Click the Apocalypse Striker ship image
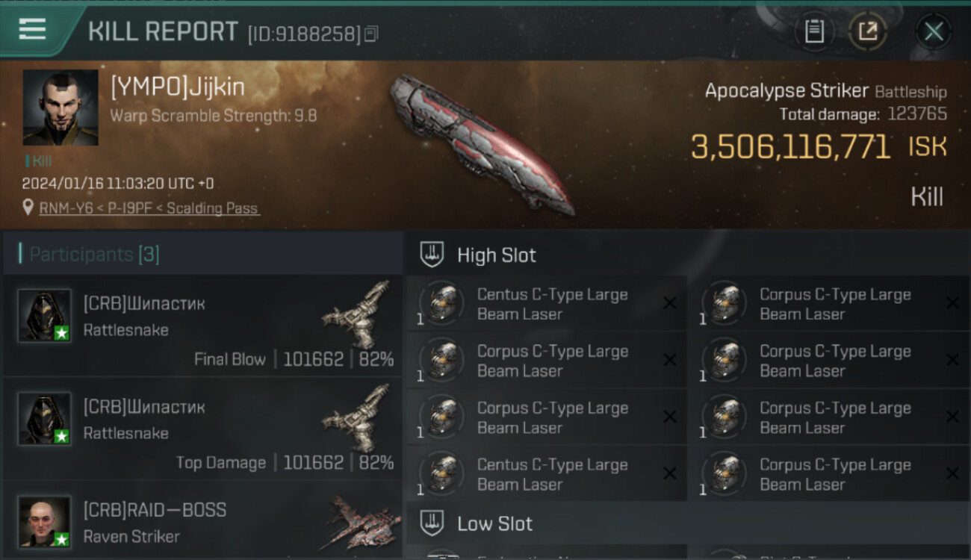 [482, 143]
